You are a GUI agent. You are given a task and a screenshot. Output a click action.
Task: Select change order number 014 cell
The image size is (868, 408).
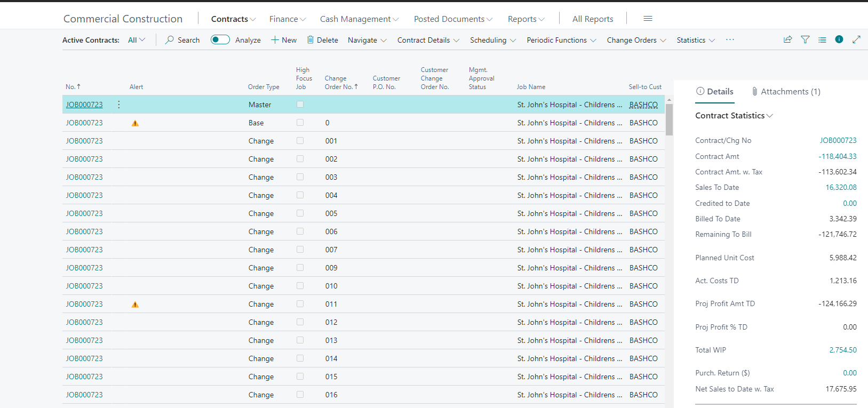(x=331, y=358)
